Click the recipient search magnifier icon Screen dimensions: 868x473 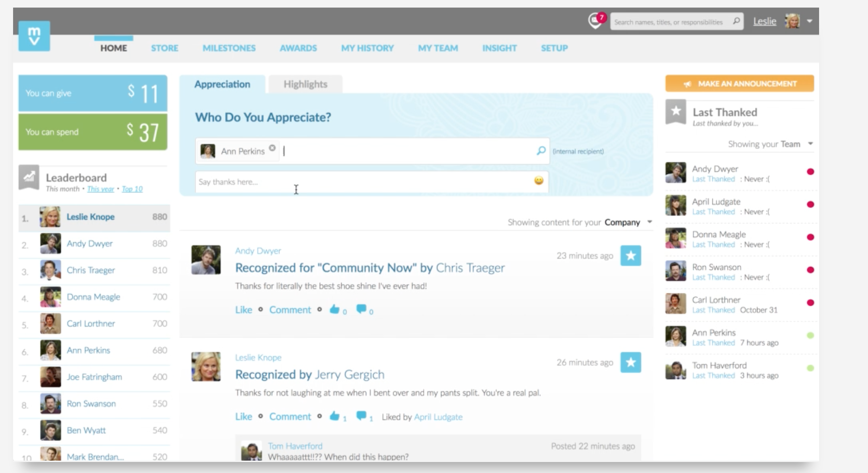coord(541,151)
